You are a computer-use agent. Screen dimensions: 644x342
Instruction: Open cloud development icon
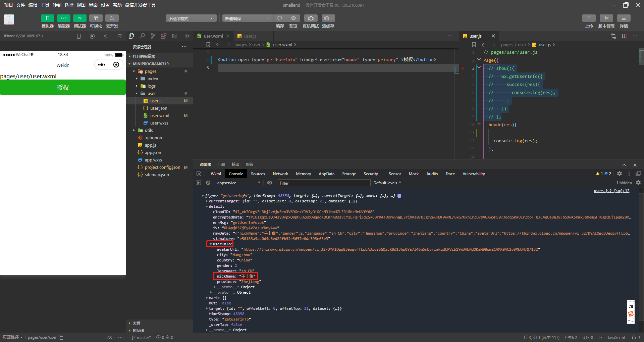(112, 18)
